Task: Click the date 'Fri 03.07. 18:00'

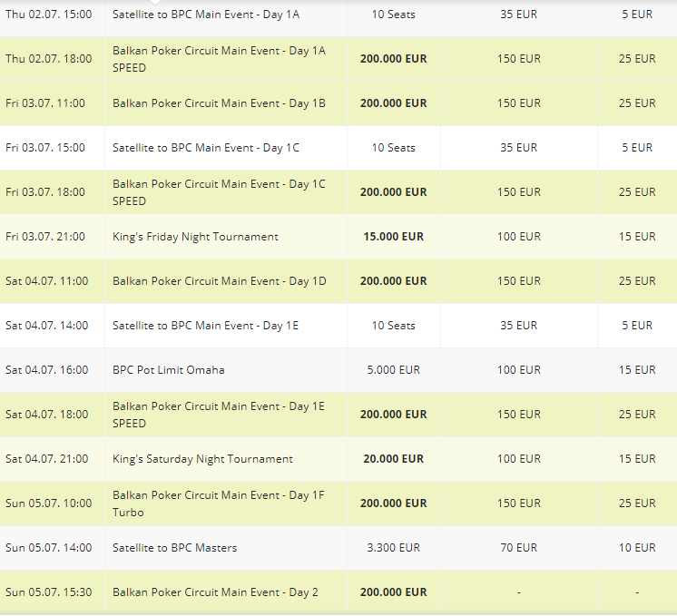Action: click(45, 192)
